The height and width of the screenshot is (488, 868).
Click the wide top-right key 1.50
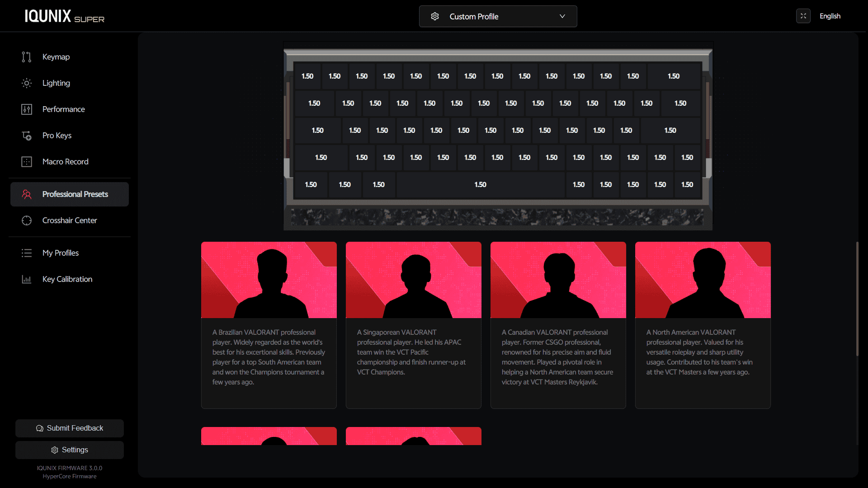coord(674,76)
